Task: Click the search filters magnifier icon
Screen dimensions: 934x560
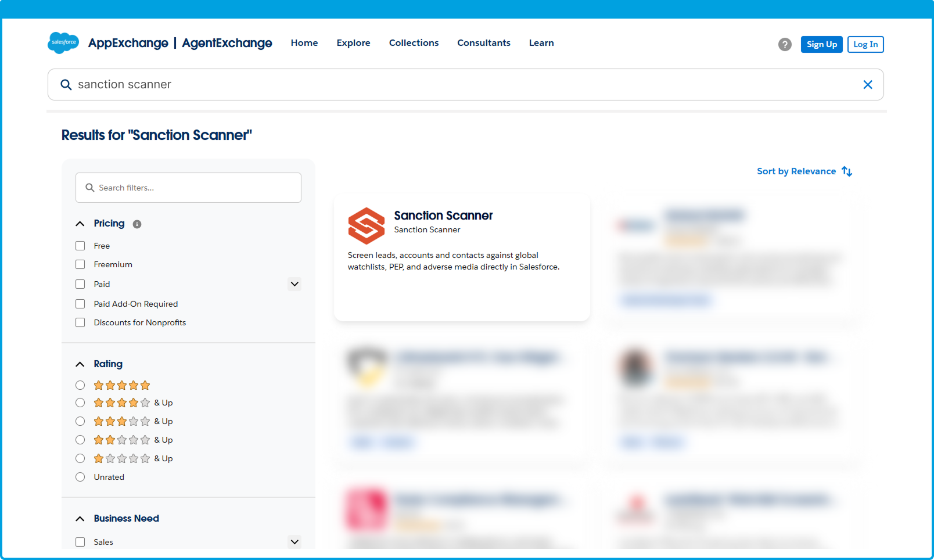Action: (90, 188)
